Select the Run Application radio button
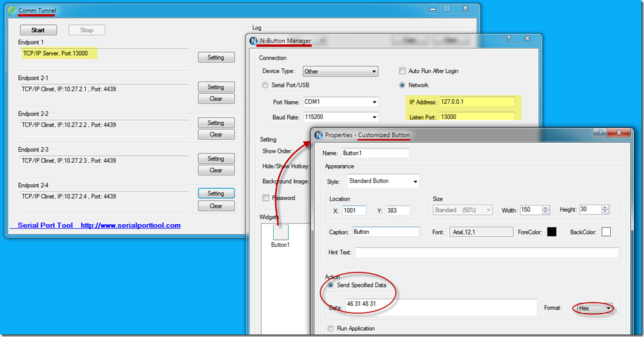Image resolution: width=644 pixels, height=337 pixels. coord(331,328)
